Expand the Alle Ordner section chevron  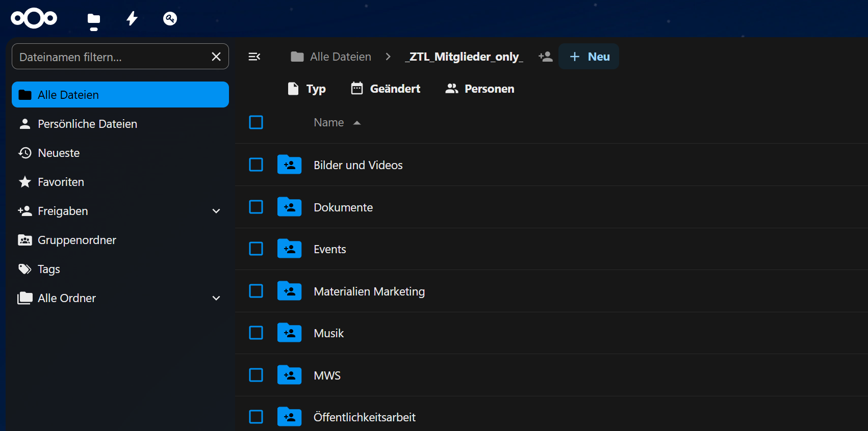(216, 298)
